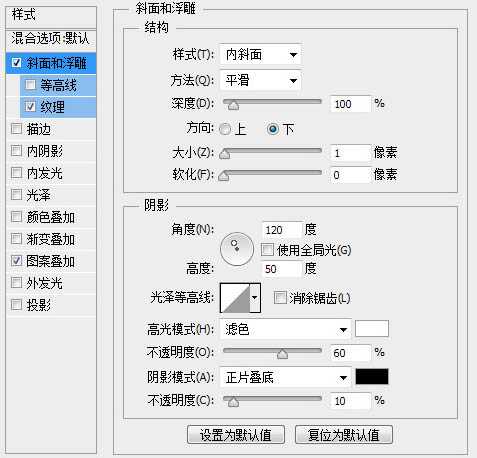Screen dimensions: 477x458
Task: Check the 内阴影 checkbox
Action: pyautogui.click(x=16, y=151)
